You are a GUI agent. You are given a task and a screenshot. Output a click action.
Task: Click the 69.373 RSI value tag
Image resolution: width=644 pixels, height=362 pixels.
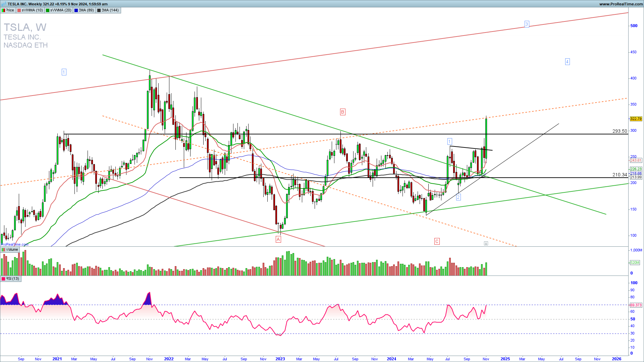[636, 305]
